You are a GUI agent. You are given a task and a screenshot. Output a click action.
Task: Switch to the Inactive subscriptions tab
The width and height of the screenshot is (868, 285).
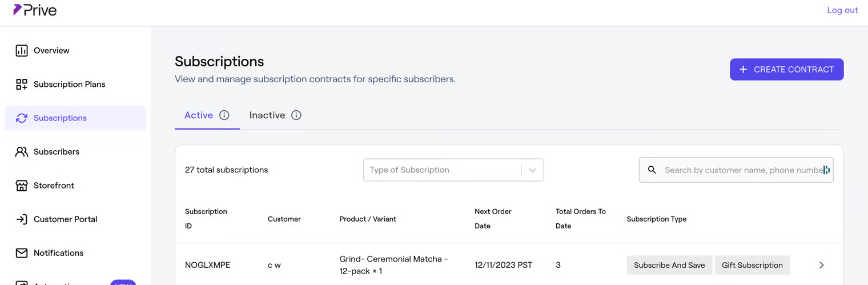[267, 115]
